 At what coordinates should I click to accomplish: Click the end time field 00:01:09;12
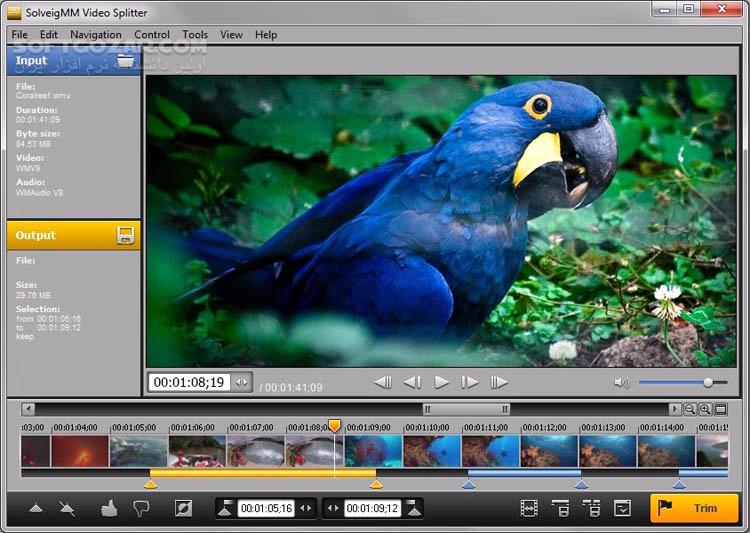tap(372, 508)
